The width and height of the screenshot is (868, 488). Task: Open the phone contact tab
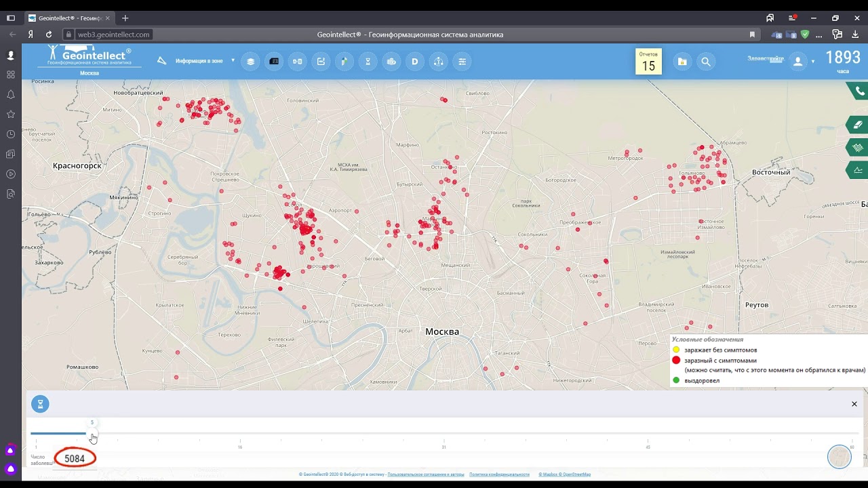859,91
